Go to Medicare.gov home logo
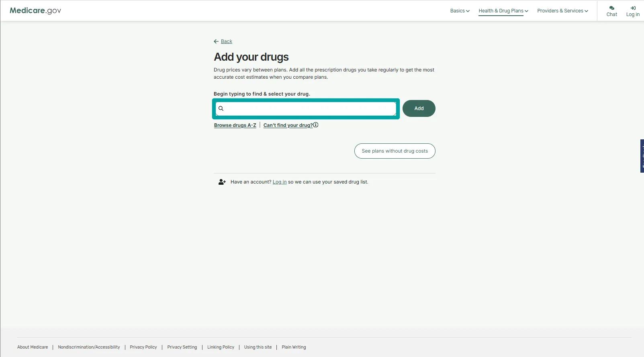Screen dimensions: 644x357 coord(35,10)
